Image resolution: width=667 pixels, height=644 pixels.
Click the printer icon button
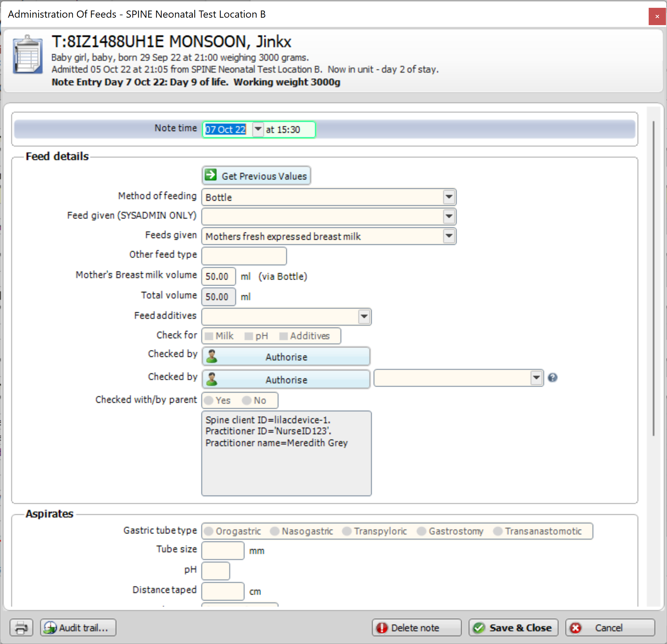(21, 627)
